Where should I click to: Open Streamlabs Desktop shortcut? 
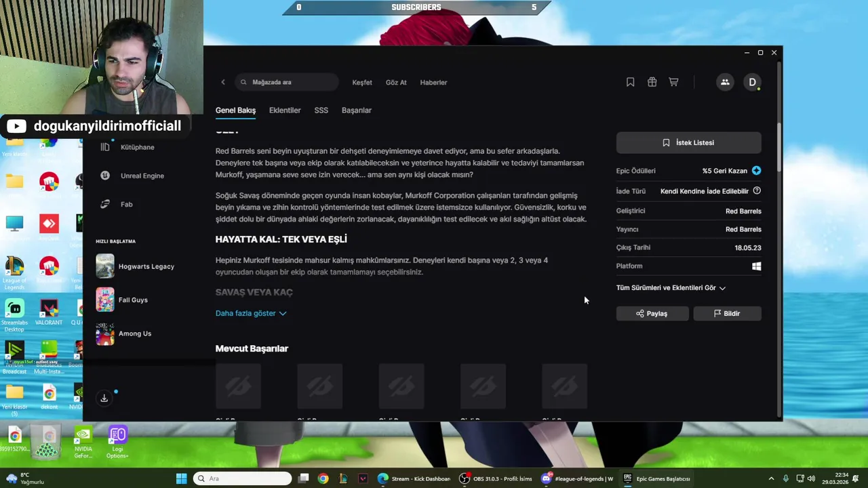(x=14, y=316)
